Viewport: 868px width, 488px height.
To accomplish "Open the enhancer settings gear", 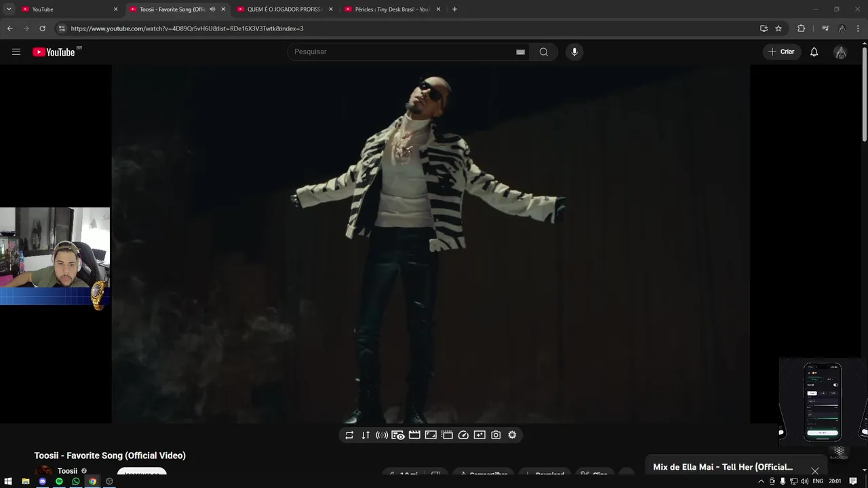I will pos(512,435).
